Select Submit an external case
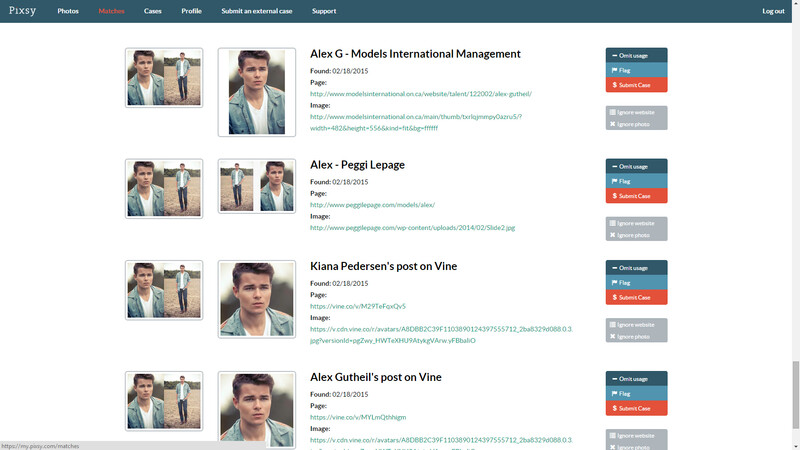This screenshot has height=450, width=800. coord(257,11)
